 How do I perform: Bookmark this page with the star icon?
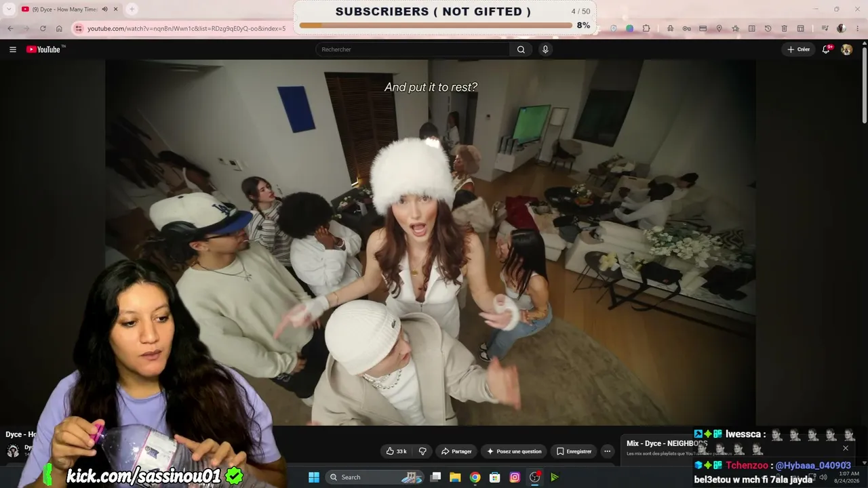[x=735, y=28]
